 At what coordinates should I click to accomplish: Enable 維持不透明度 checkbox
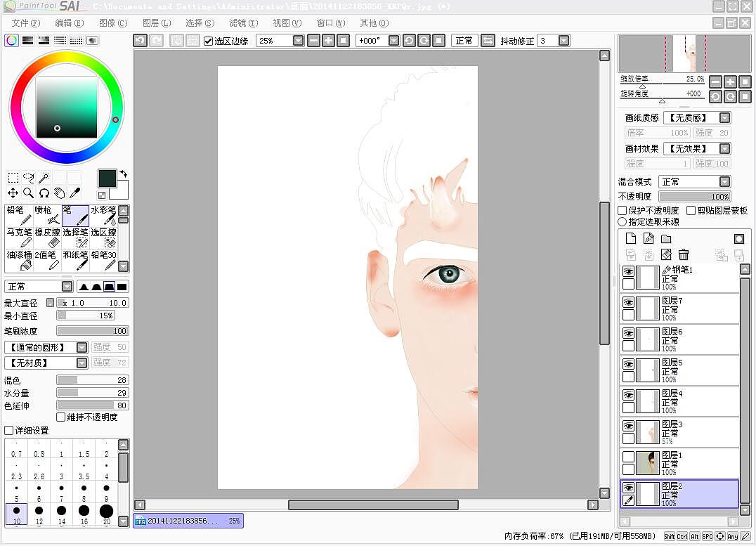coord(60,417)
